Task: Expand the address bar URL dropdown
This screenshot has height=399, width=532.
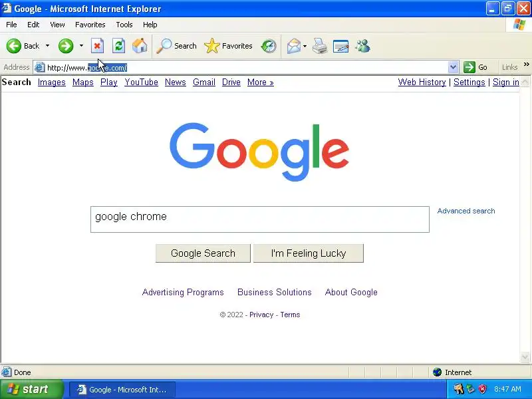Action: pyautogui.click(x=453, y=67)
